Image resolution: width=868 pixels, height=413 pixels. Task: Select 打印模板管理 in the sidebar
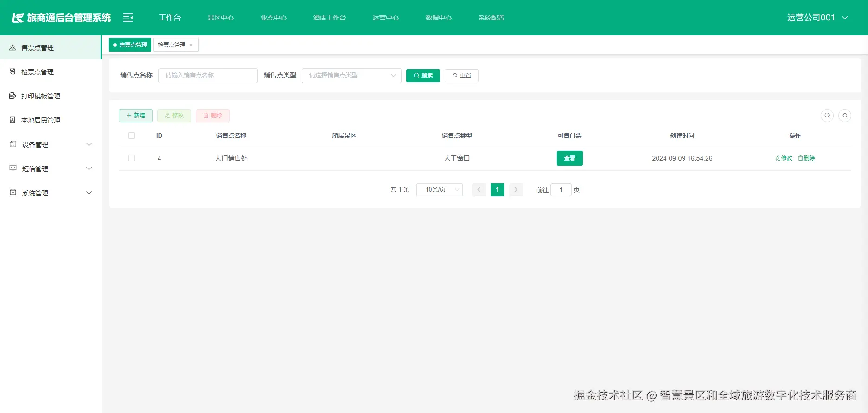51,96
